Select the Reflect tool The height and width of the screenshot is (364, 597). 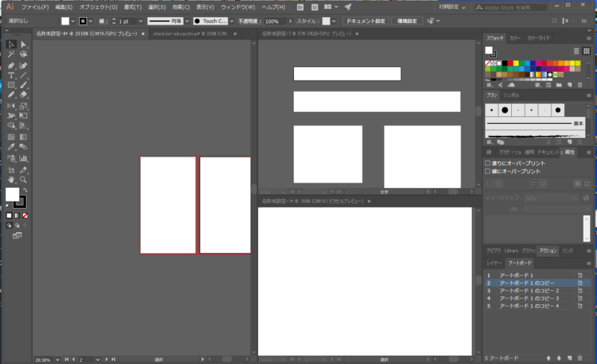coord(11,106)
